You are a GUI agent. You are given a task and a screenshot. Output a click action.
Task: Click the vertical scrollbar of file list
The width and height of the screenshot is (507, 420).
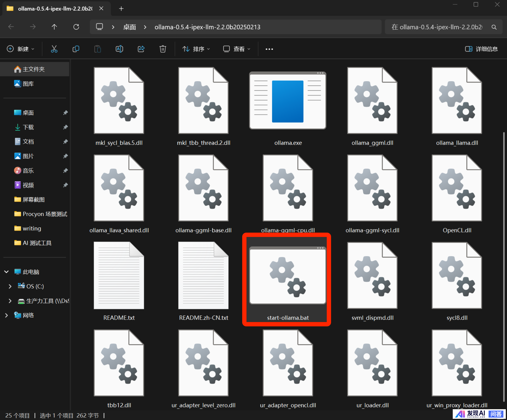(x=504, y=267)
